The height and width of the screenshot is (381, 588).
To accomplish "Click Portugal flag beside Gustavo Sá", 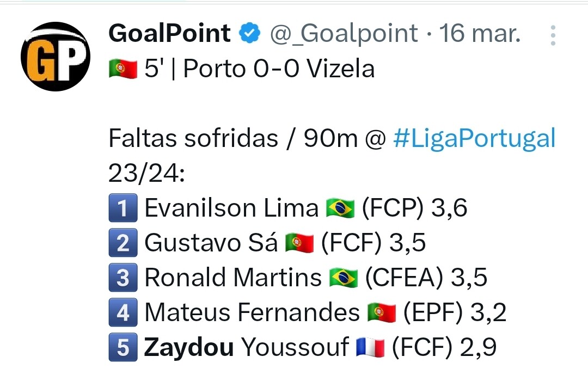I will click(x=299, y=243).
